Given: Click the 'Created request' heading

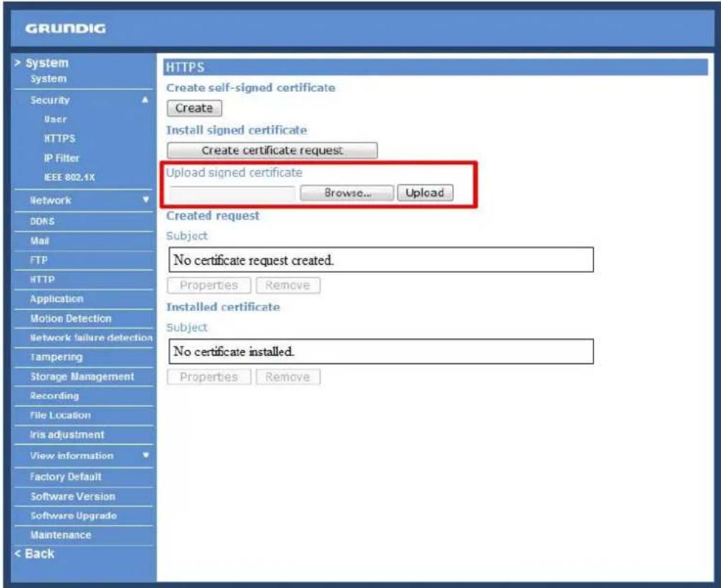Looking at the screenshot, I should [213, 216].
